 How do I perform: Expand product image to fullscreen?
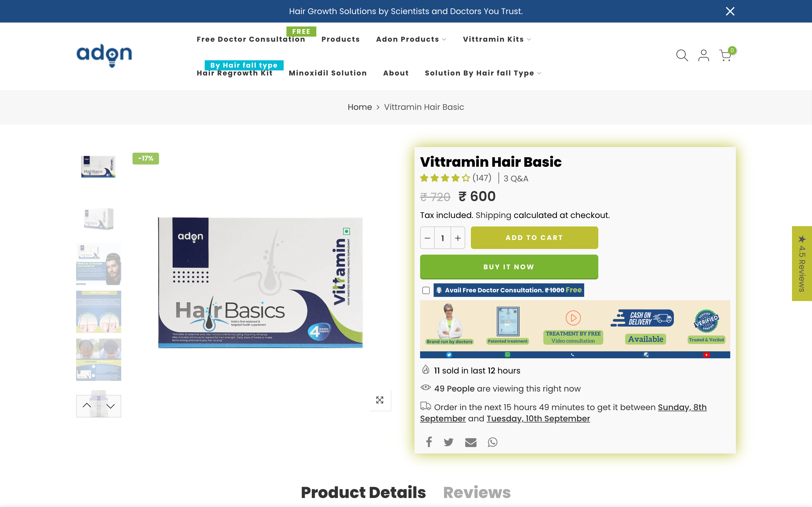(x=380, y=400)
